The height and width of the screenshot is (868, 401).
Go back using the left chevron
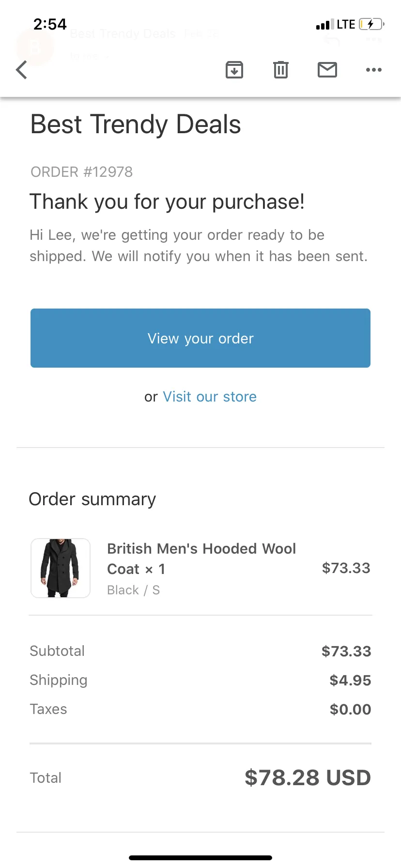[x=21, y=70]
